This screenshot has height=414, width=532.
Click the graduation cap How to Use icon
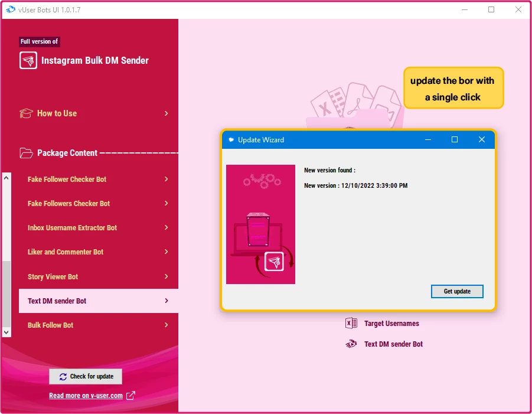(26, 113)
